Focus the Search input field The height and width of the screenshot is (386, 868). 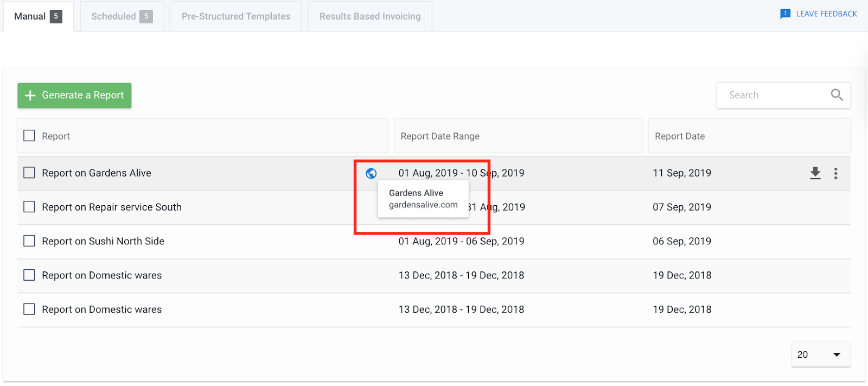tap(783, 95)
